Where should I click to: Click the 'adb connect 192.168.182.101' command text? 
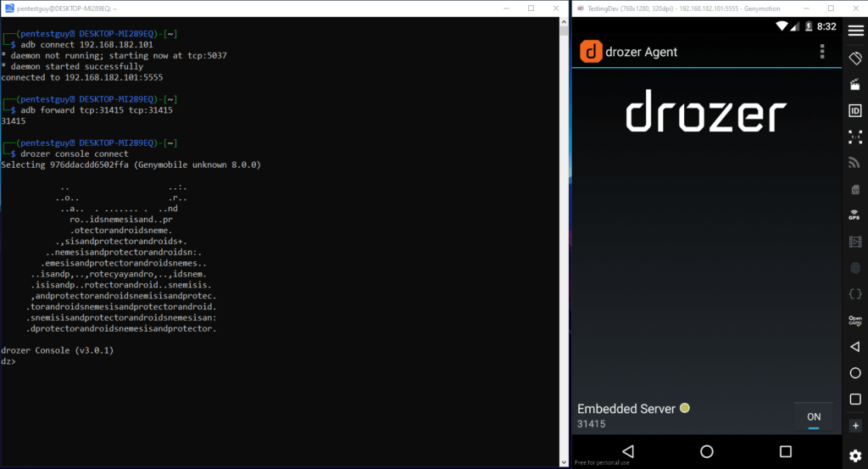pyautogui.click(x=87, y=45)
